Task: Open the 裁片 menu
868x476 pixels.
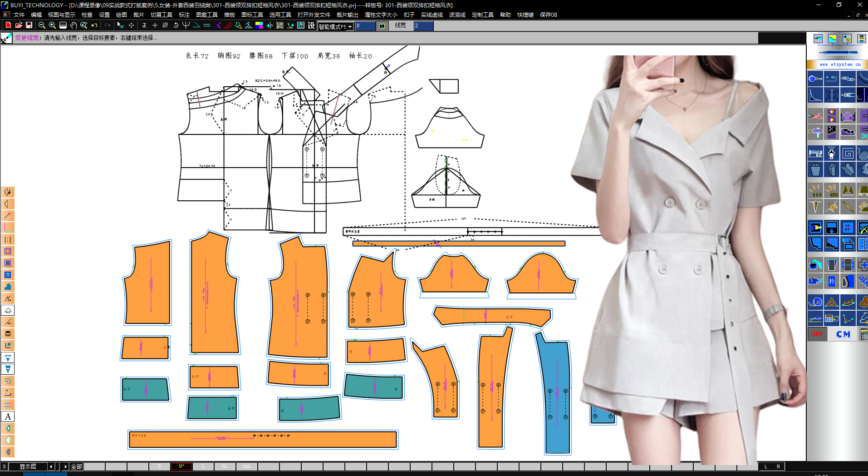Action: (x=138, y=15)
